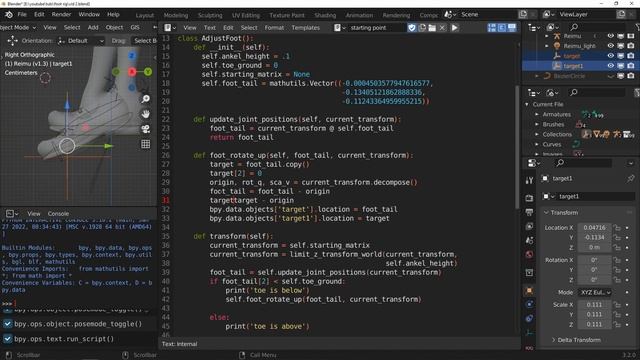Open the Add menu in the viewport
The width and height of the screenshot is (640, 360).
point(93,27)
